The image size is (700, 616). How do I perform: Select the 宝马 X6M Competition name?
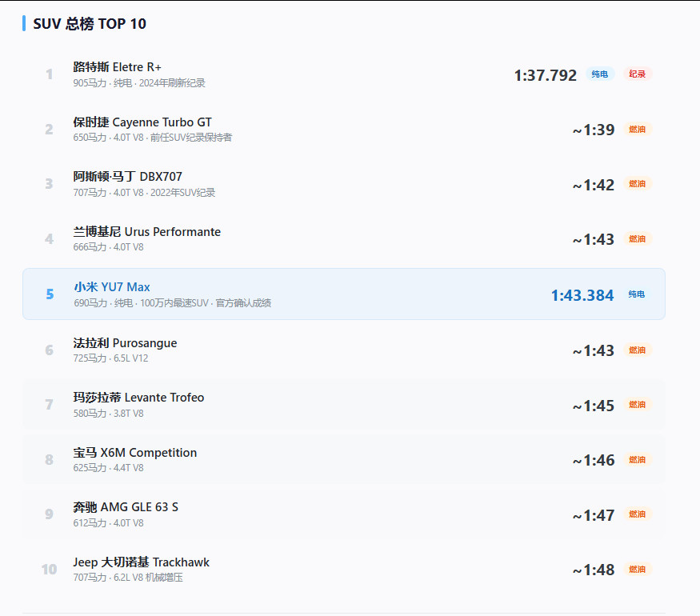[x=135, y=453]
